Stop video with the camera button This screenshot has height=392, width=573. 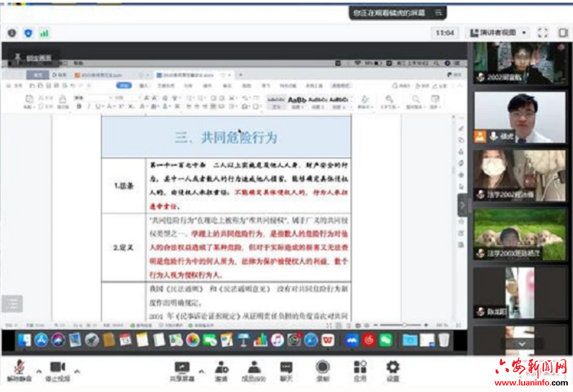(58, 370)
